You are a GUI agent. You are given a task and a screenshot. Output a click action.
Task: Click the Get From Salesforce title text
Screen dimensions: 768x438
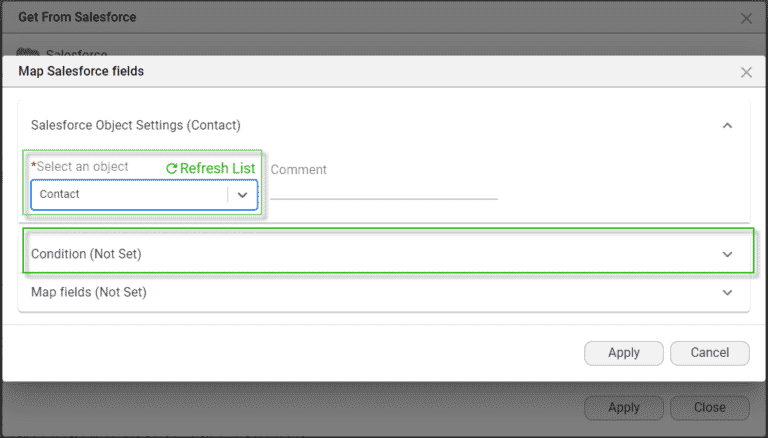click(x=77, y=17)
